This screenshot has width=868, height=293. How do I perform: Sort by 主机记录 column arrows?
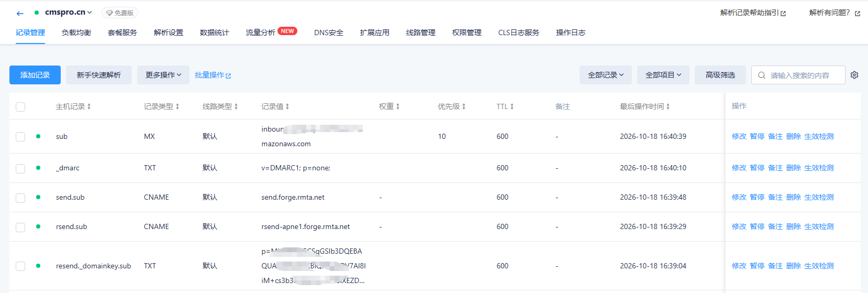(89, 106)
